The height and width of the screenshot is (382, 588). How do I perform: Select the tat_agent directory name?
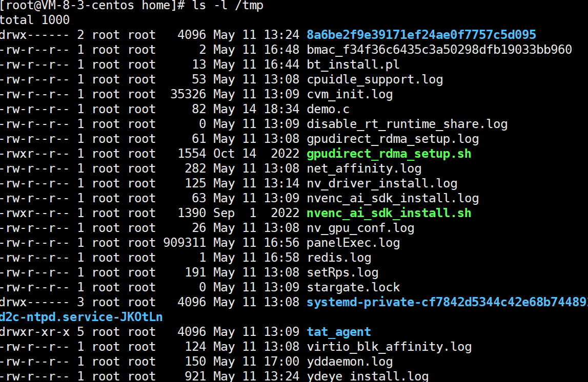click(338, 332)
